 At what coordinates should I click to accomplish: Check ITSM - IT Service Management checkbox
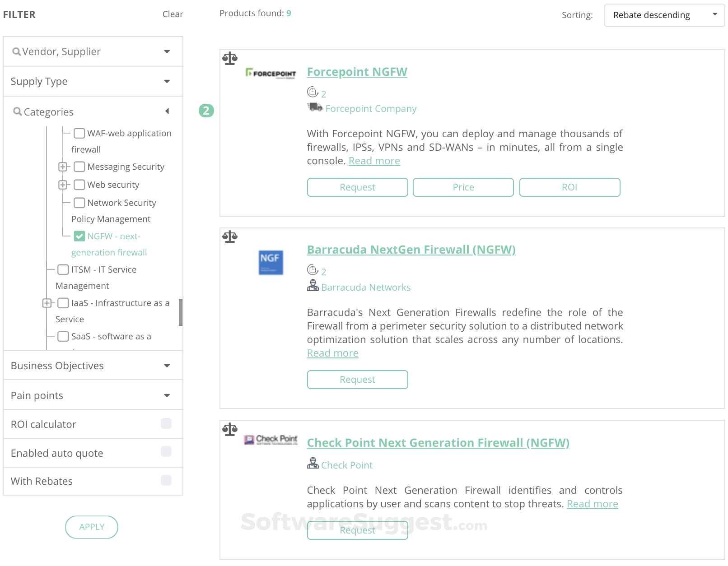pyautogui.click(x=63, y=269)
